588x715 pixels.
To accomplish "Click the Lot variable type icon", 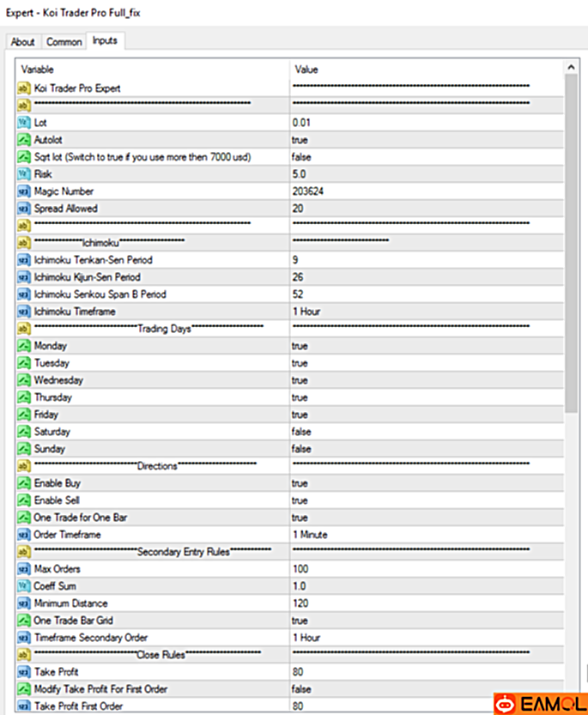I will point(24,123).
